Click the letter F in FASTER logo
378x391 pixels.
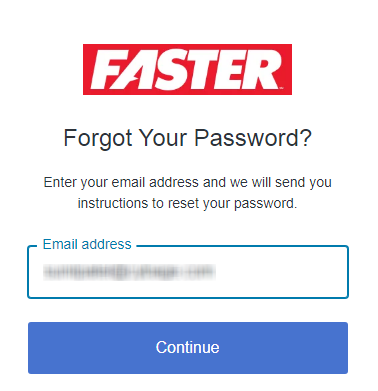click(107, 70)
